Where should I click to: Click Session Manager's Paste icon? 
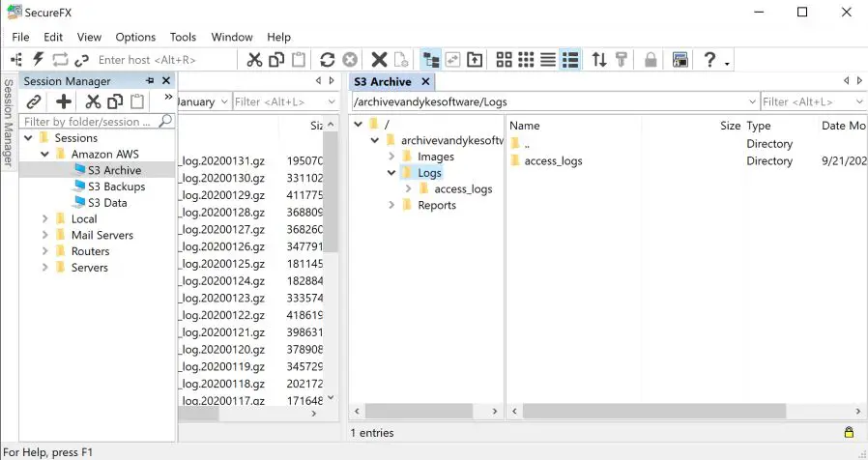pos(137,101)
